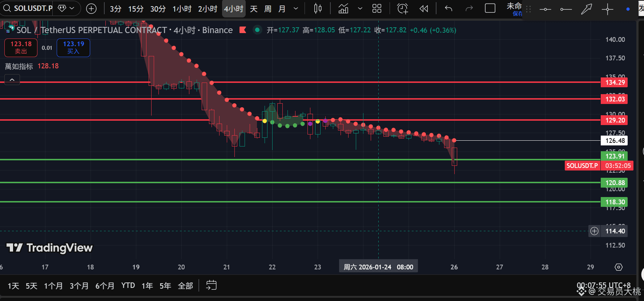Open the layout grid selector
This screenshot has width=644, height=301.
tap(377, 8)
